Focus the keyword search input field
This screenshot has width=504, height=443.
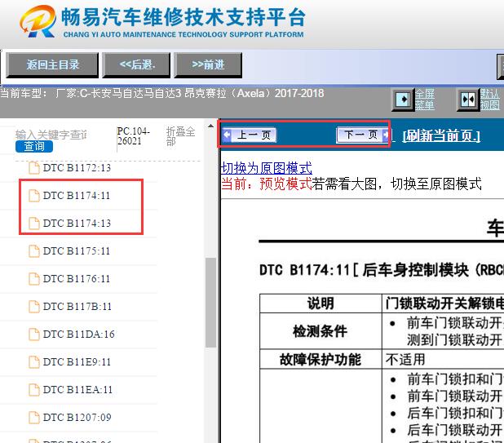(51, 135)
